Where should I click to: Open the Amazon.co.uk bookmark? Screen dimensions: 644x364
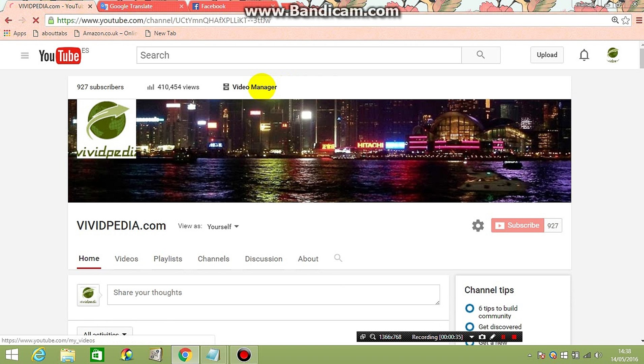(x=106, y=33)
